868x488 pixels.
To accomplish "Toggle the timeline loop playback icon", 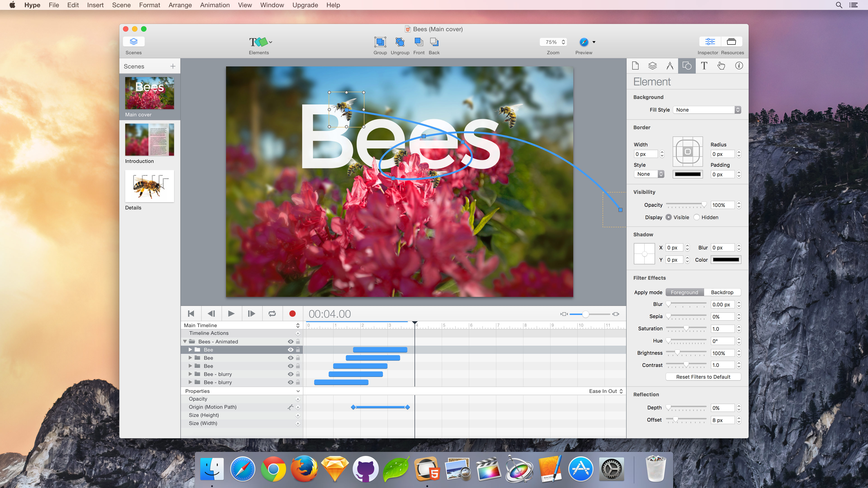I will (272, 314).
